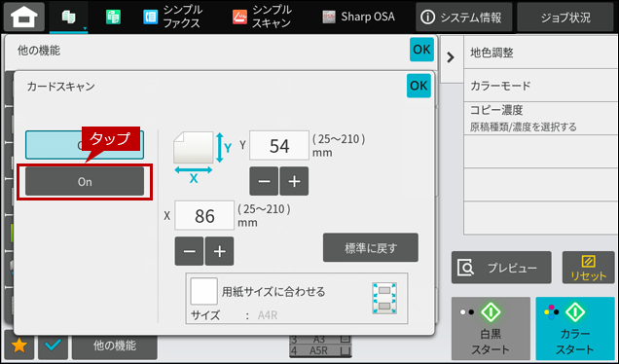This screenshot has height=364, width=619.
Task: Turn card scan On
Action: point(85,181)
